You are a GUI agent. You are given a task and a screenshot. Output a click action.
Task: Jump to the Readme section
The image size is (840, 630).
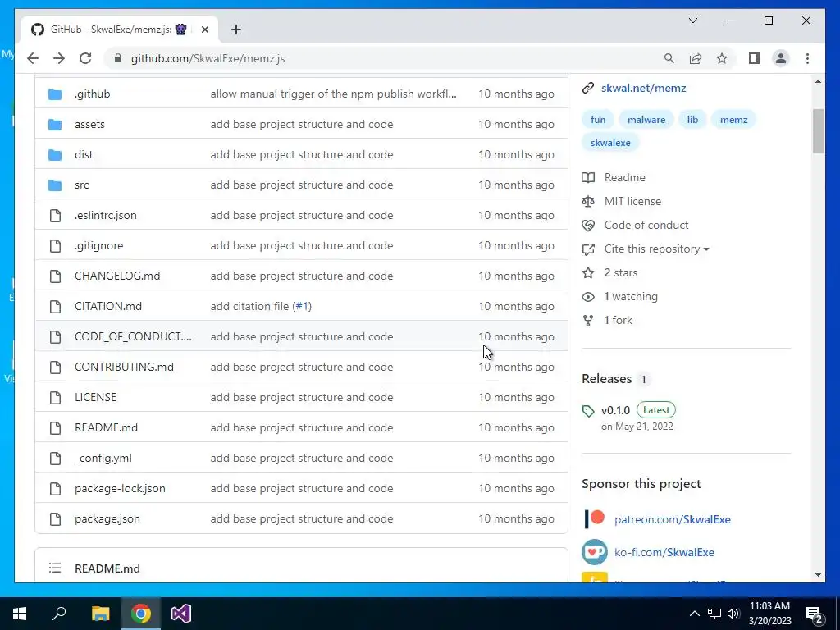[624, 177]
